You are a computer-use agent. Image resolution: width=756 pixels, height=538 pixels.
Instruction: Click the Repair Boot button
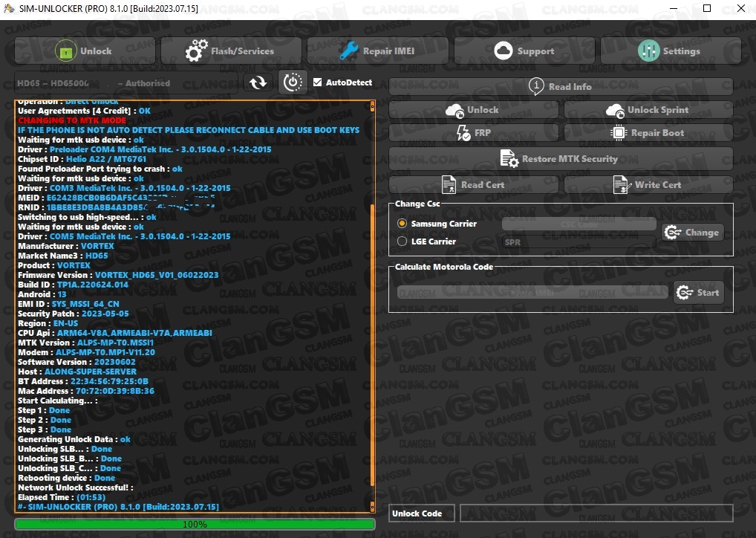pyautogui.click(x=648, y=133)
